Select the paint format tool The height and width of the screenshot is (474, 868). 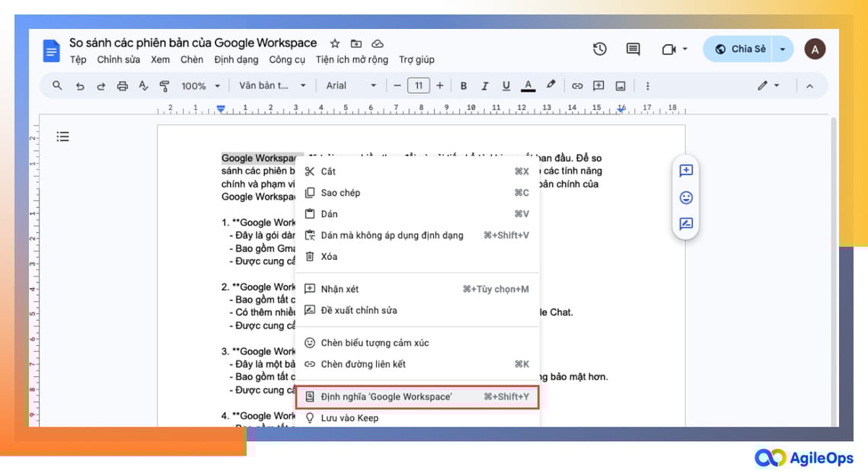pyautogui.click(x=164, y=85)
